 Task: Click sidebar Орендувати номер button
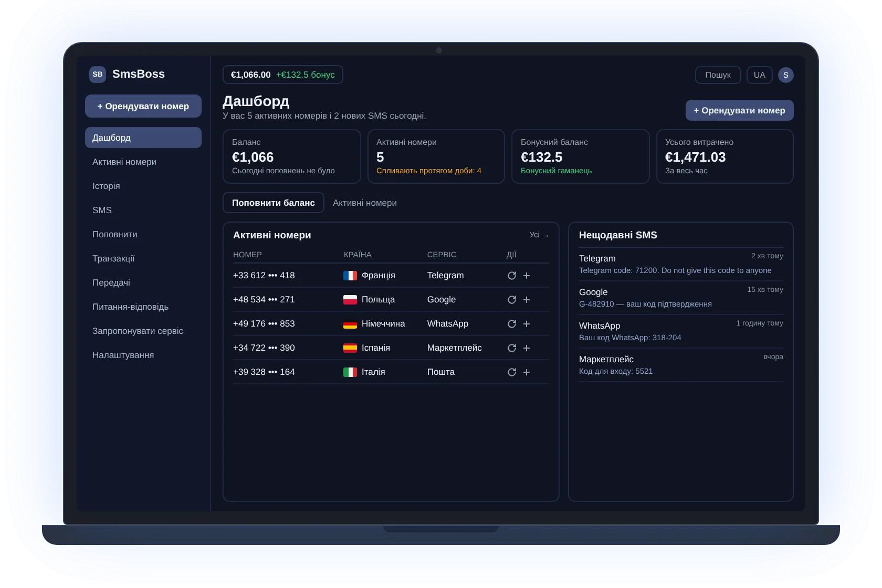point(143,106)
